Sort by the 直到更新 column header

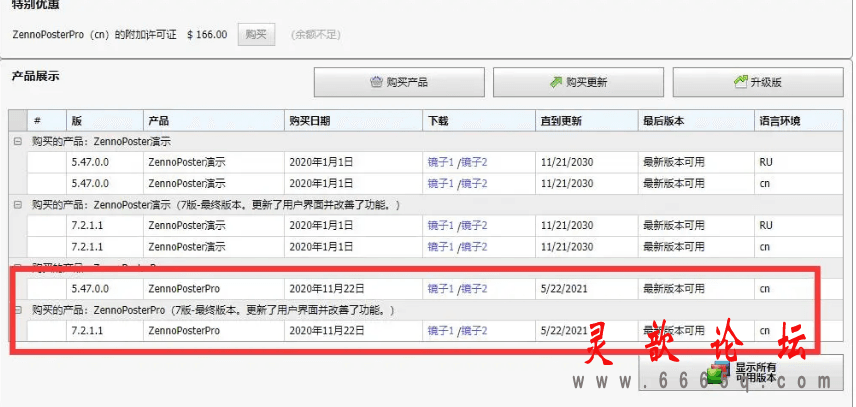tap(587, 121)
